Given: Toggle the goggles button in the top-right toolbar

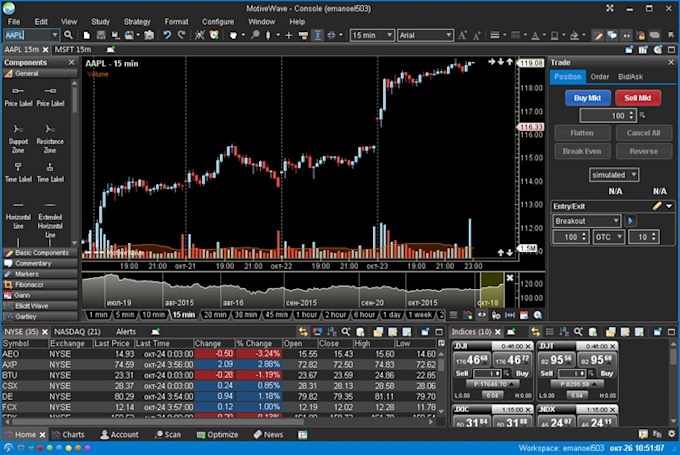Looking at the screenshot, I should 626,35.
